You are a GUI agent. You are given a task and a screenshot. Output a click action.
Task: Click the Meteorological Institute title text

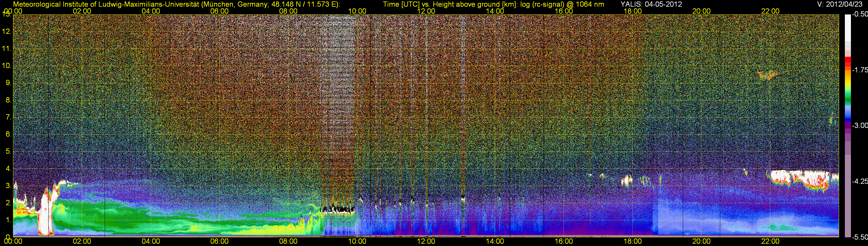(x=176, y=4)
